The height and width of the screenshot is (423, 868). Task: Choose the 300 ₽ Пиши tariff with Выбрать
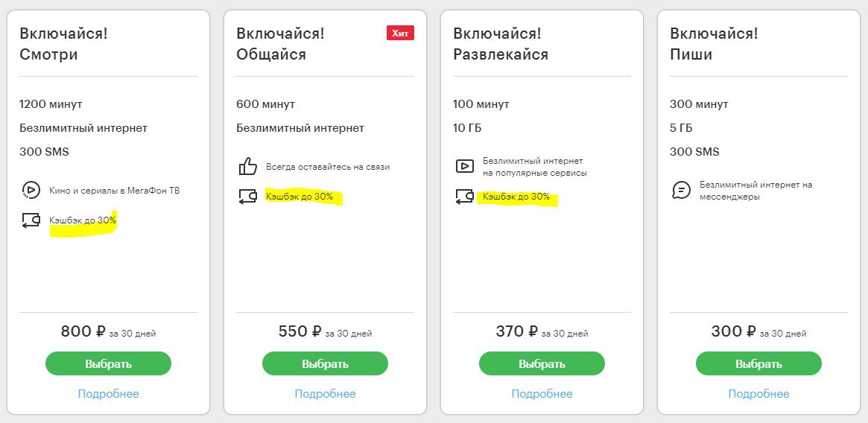[x=758, y=363]
